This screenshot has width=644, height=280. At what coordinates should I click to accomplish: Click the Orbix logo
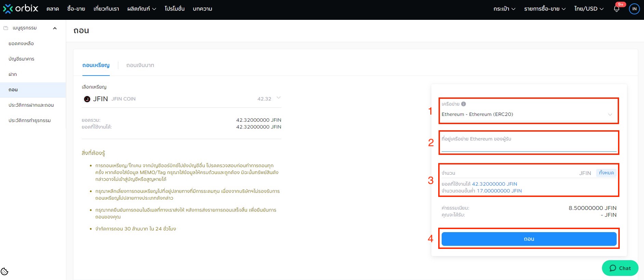tap(21, 9)
